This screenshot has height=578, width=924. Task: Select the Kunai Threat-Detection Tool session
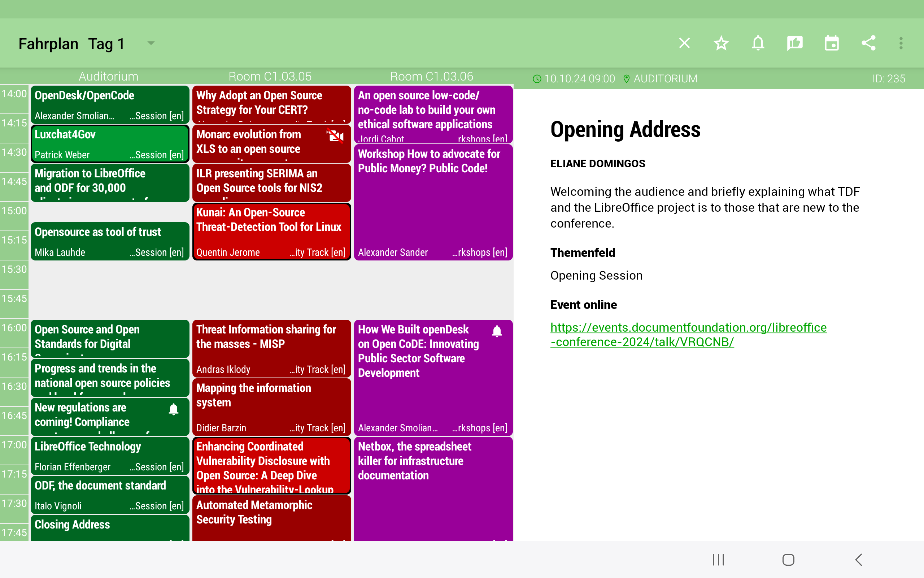[x=271, y=232]
